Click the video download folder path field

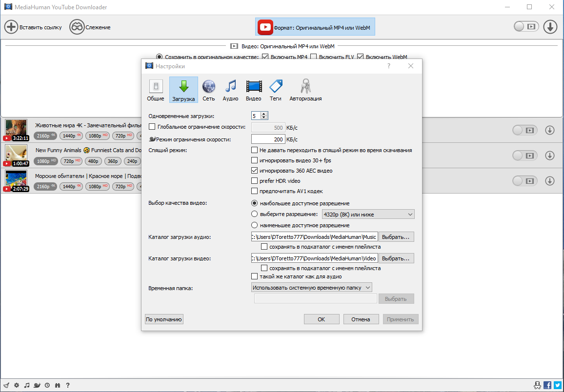point(314,258)
